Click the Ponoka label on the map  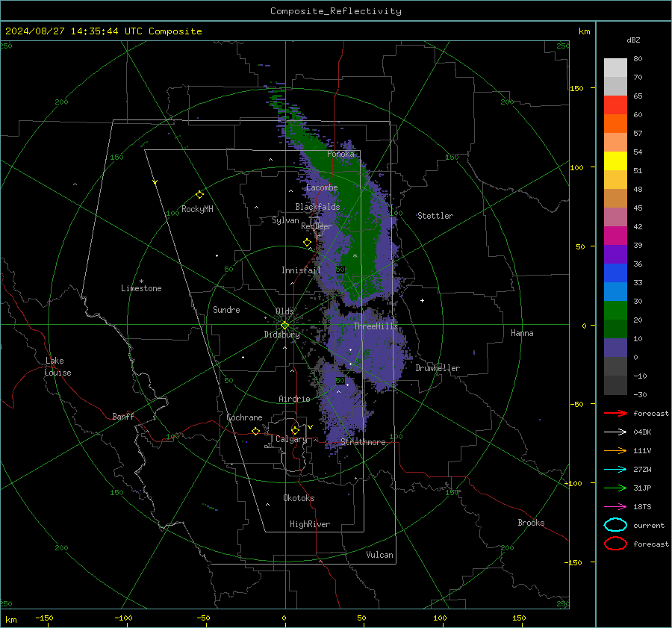coord(340,154)
